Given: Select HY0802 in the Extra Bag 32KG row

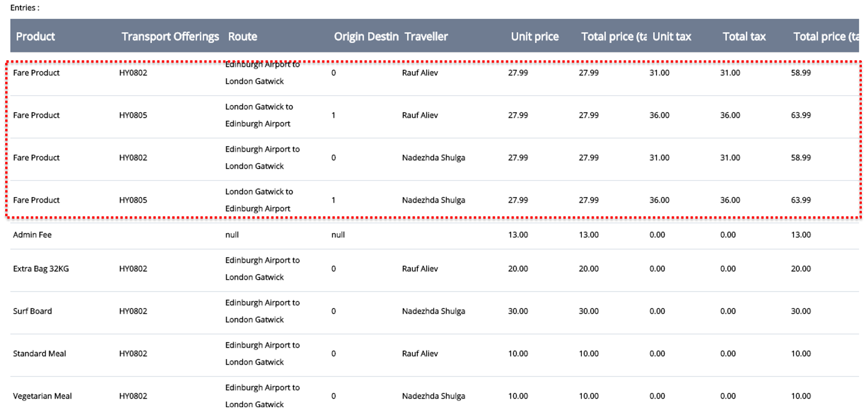Looking at the screenshot, I should tap(133, 269).
